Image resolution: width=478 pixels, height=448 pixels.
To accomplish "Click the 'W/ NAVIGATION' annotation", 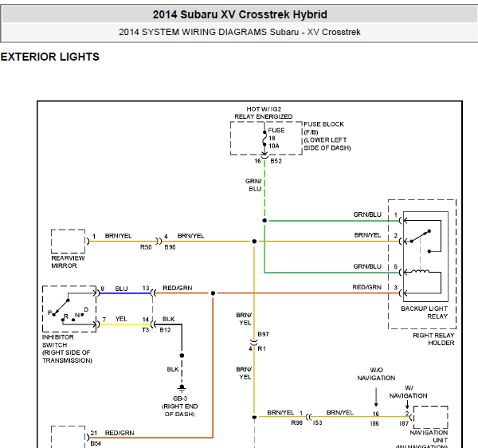I will coord(408,392).
